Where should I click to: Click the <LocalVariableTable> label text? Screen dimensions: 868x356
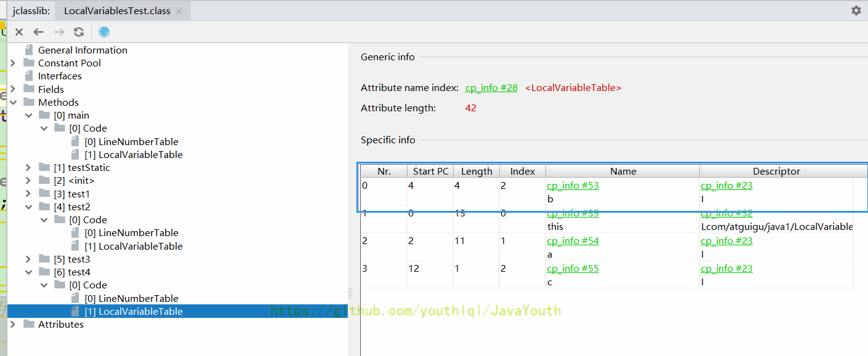[573, 88]
